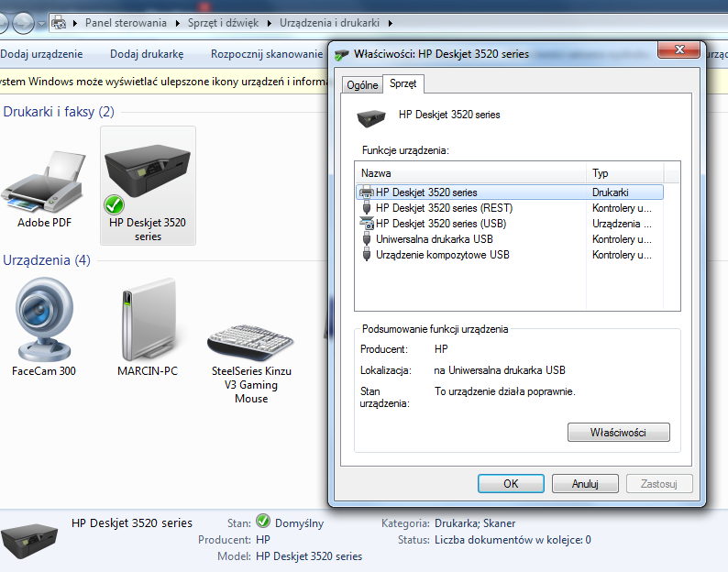Click the Właściwości button in the dialog
This screenshot has height=572, width=728.
[618, 433]
